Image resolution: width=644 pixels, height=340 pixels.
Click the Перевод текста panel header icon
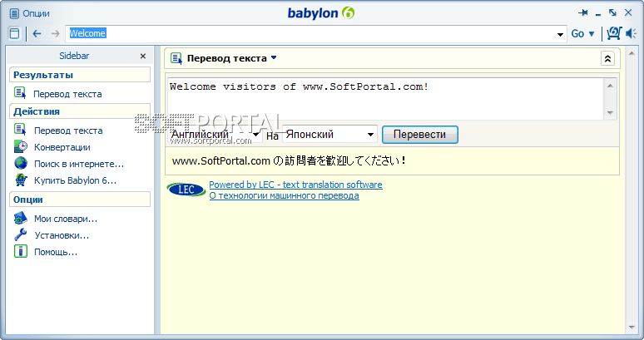pos(176,58)
